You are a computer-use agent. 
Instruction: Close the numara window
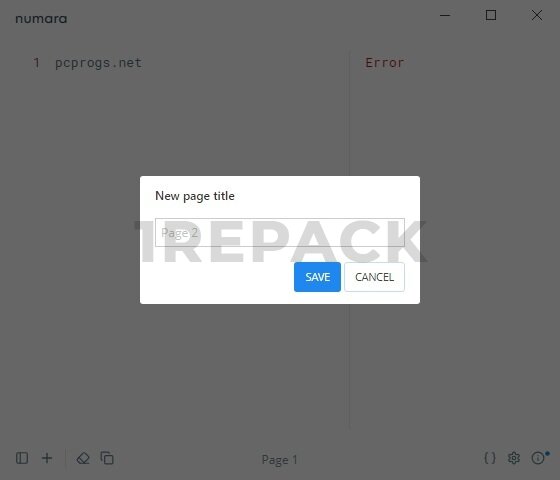(536, 15)
